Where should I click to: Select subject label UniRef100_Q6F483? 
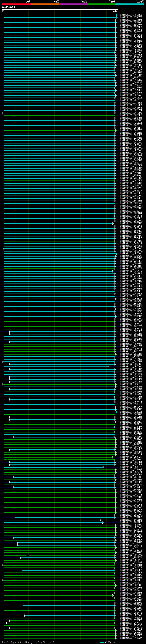[x=131, y=414]
